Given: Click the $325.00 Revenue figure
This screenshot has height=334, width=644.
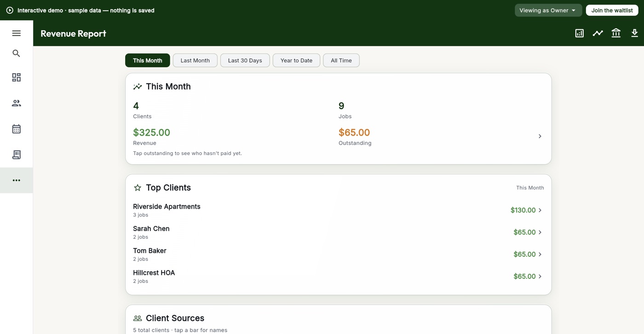Looking at the screenshot, I should [x=151, y=132].
